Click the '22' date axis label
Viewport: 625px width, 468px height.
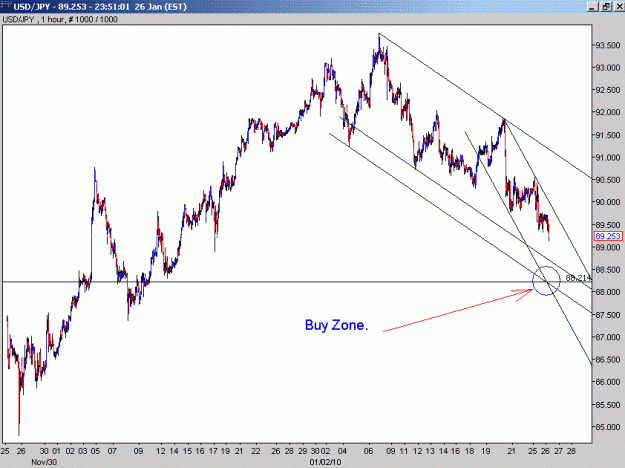256,451
